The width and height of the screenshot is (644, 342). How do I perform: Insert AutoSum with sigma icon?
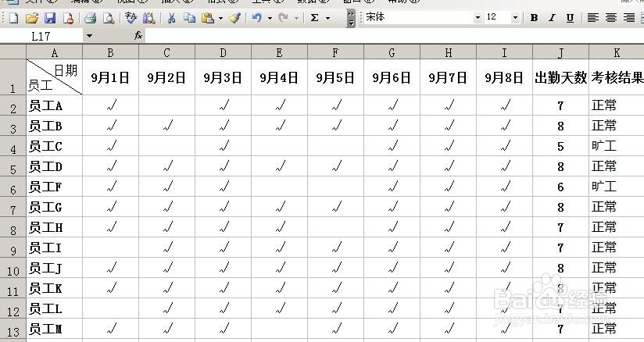(315, 18)
